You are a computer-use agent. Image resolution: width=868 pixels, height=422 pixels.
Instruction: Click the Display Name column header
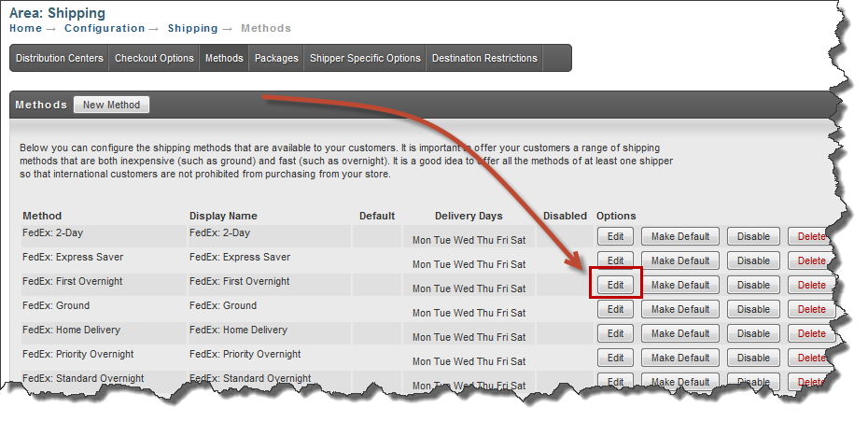point(223,216)
